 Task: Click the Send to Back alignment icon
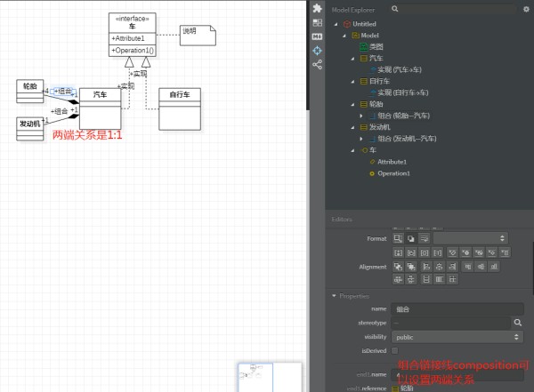411,267
